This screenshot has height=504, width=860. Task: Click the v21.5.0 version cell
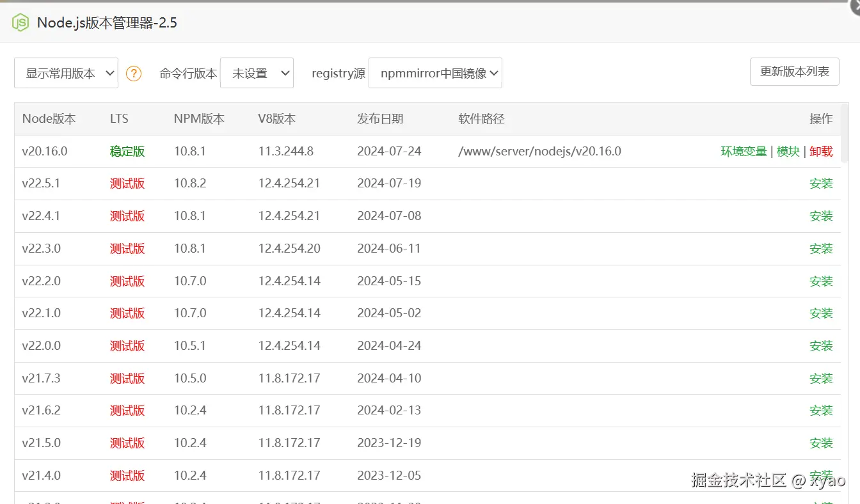click(41, 443)
